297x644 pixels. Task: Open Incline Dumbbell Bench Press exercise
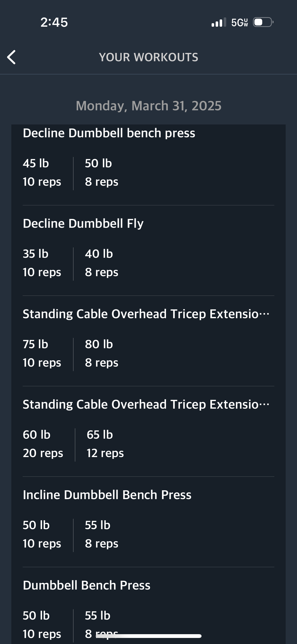click(x=107, y=495)
